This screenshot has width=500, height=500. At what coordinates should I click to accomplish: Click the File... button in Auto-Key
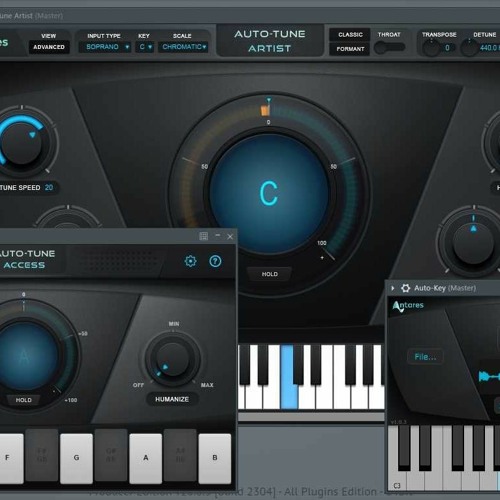point(425,357)
